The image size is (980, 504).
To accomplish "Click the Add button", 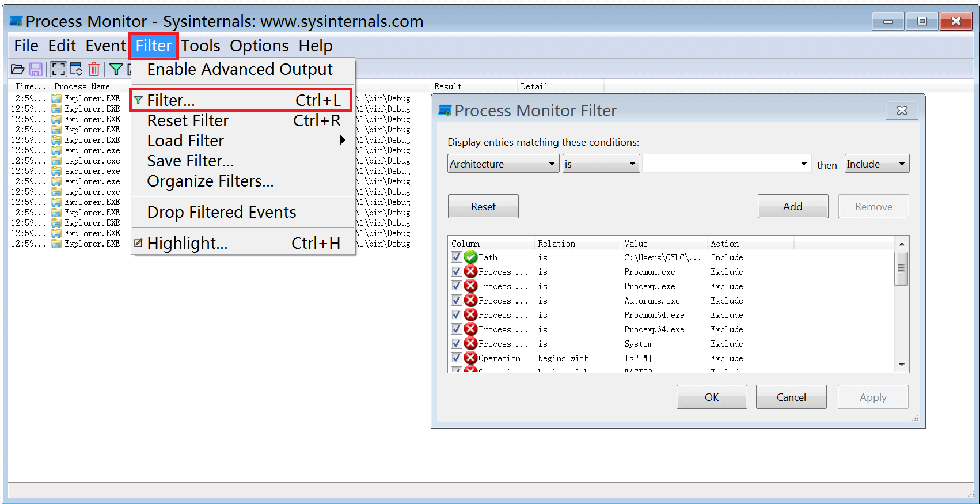I will pyautogui.click(x=792, y=207).
